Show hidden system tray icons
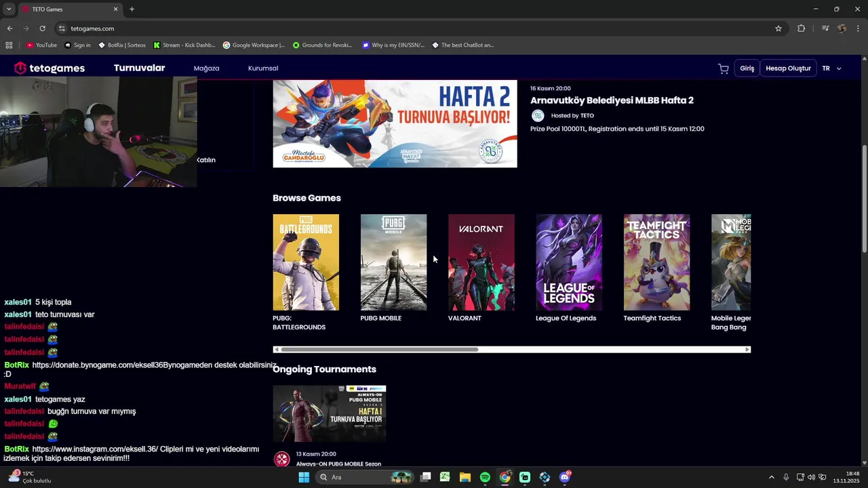Viewport: 868px width, 488px height. point(771,477)
